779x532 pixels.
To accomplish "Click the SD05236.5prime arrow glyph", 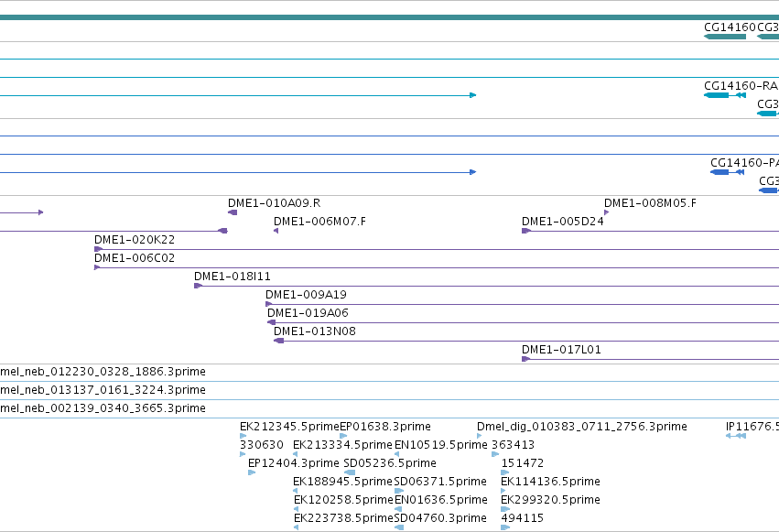I will pos(350,472).
